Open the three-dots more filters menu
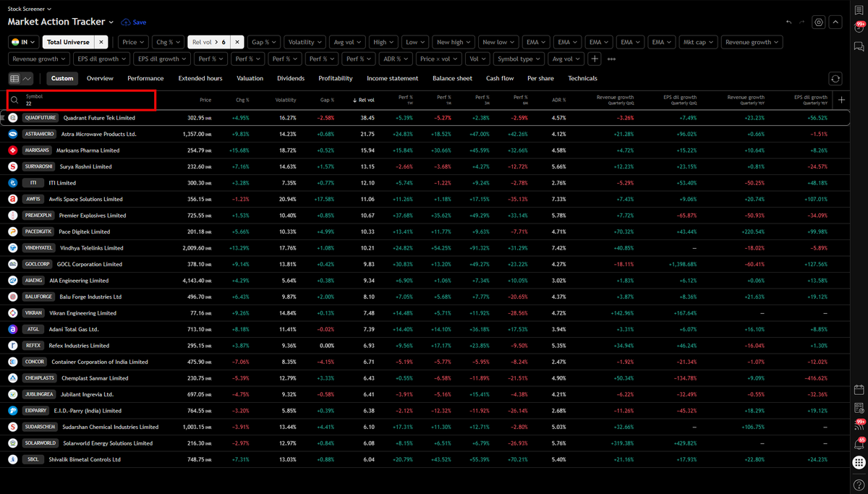Viewport: 868px width, 494px height. (611, 59)
